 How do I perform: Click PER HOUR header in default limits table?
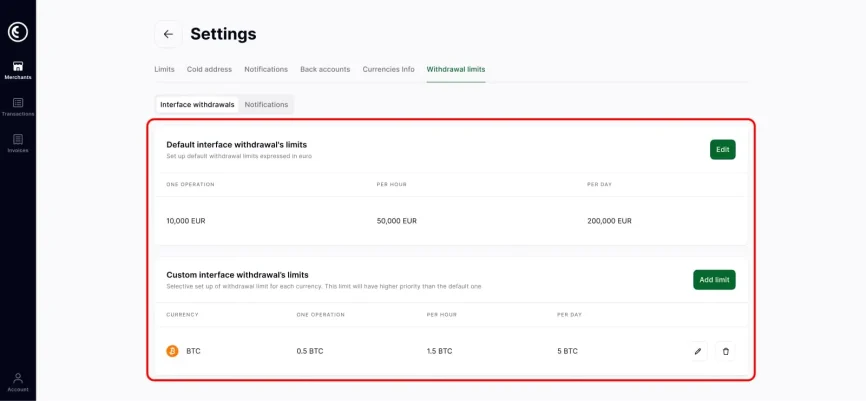pos(392,184)
